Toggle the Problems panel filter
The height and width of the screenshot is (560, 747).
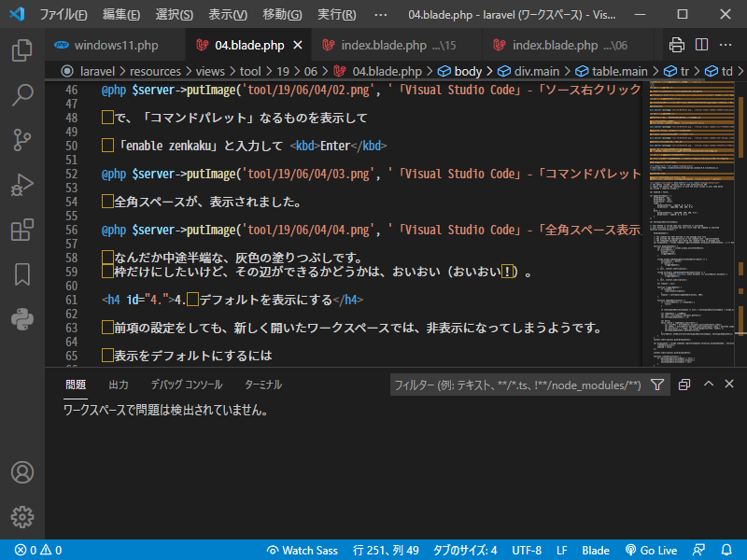[x=657, y=385]
